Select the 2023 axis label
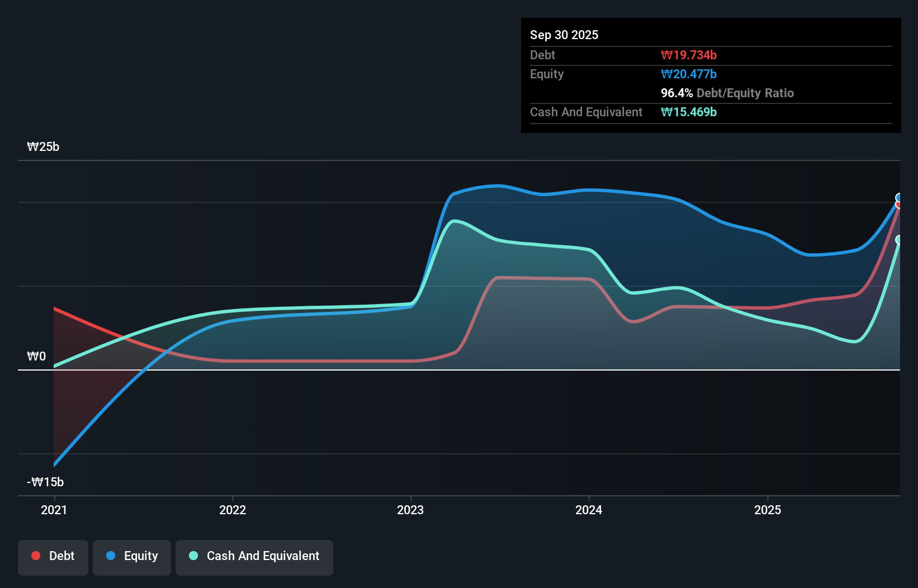This screenshot has height=588, width=918. [410, 510]
